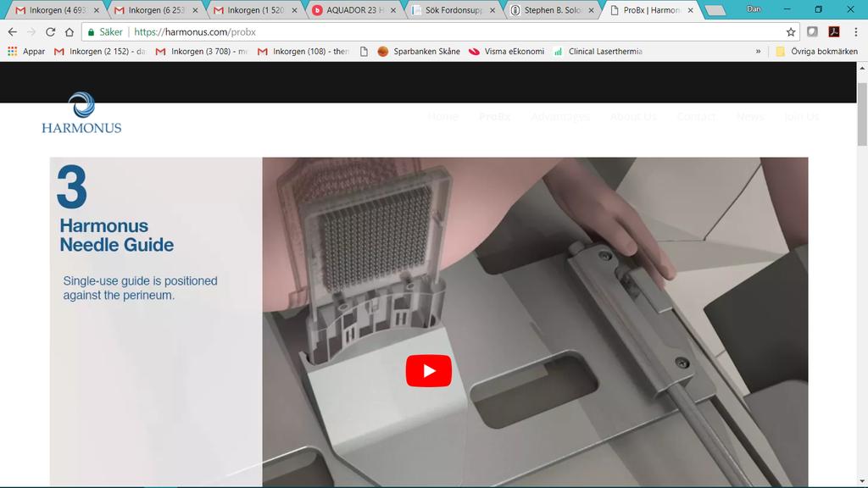
Task: Click the grey extension icon beside the star
Action: pyautogui.click(x=812, y=32)
